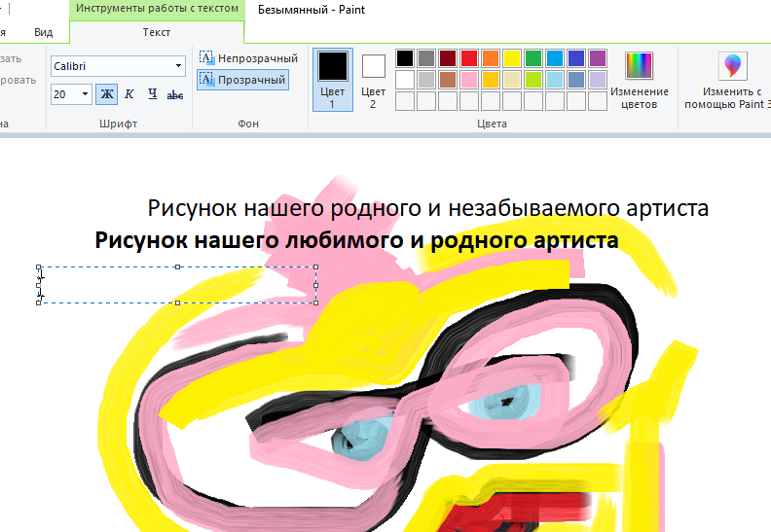This screenshot has height=532, width=771.
Task: Pick the green color swatch
Action: [533, 58]
